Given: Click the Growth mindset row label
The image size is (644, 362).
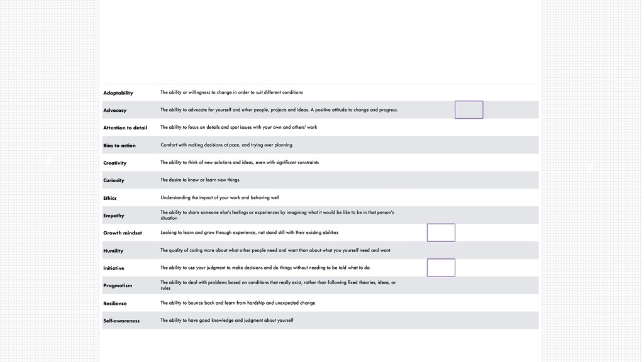Looking at the screenshot, I should (x=123, y=233).
